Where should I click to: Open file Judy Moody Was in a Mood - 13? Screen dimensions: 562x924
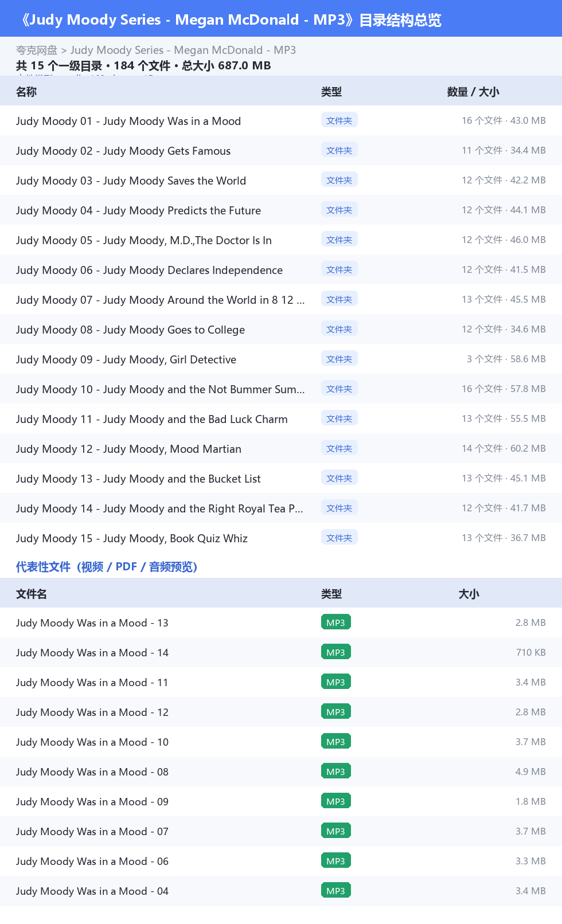[92, 623]
